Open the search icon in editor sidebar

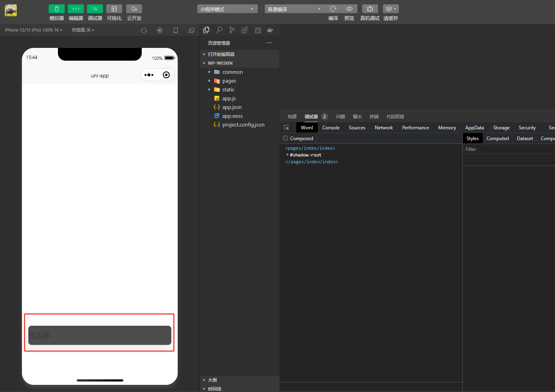point(219,30)
